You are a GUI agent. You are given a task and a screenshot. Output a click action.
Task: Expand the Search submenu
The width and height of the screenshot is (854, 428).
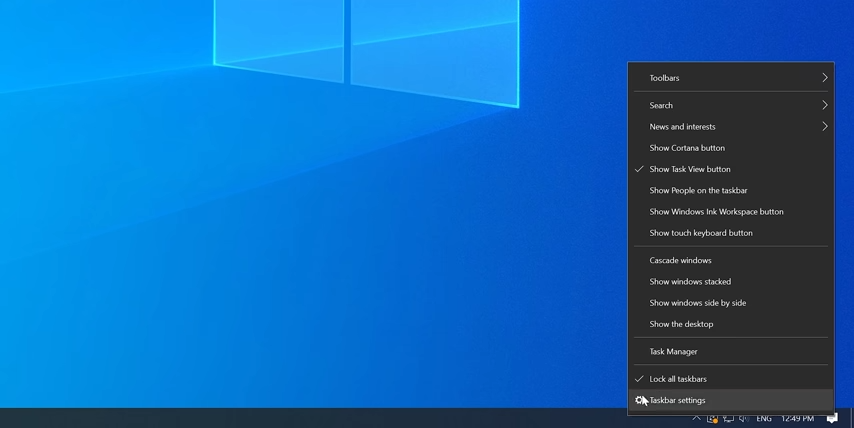tap(731, 106)
